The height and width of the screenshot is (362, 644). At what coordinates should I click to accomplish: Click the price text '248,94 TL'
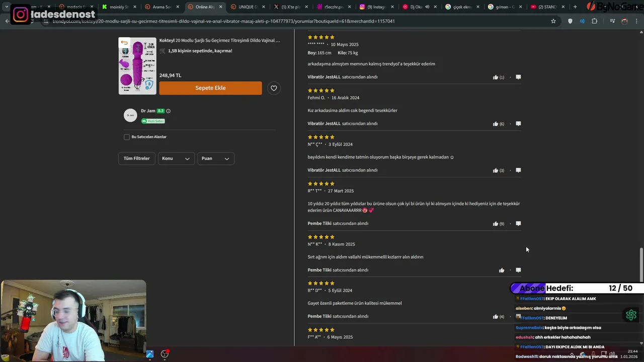(x=170, y=75)
